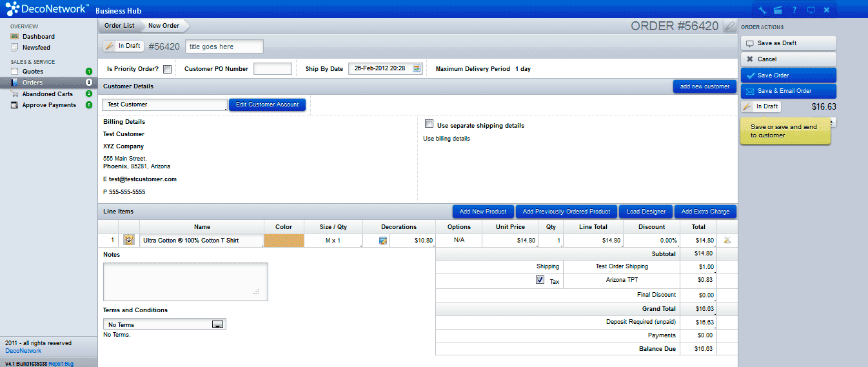Click the line item decoration edit icon

click(x=383, y=241)
